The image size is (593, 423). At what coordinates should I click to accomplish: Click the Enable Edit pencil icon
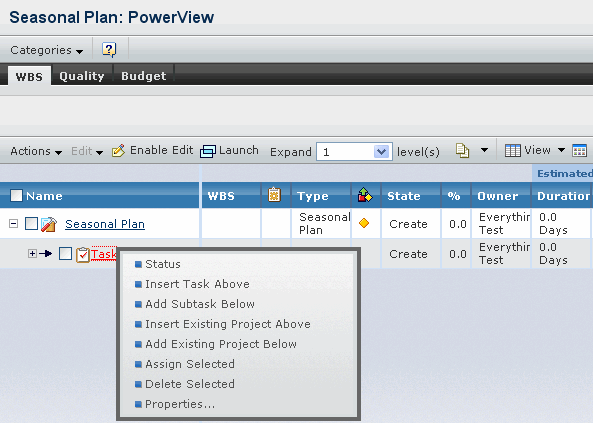coord(118,151)
